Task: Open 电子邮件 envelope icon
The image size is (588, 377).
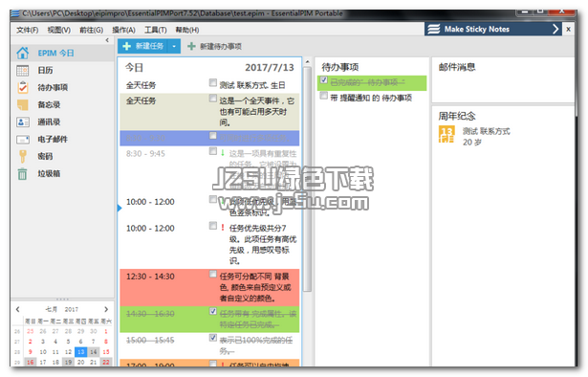Action: click(x=23, y=140)
